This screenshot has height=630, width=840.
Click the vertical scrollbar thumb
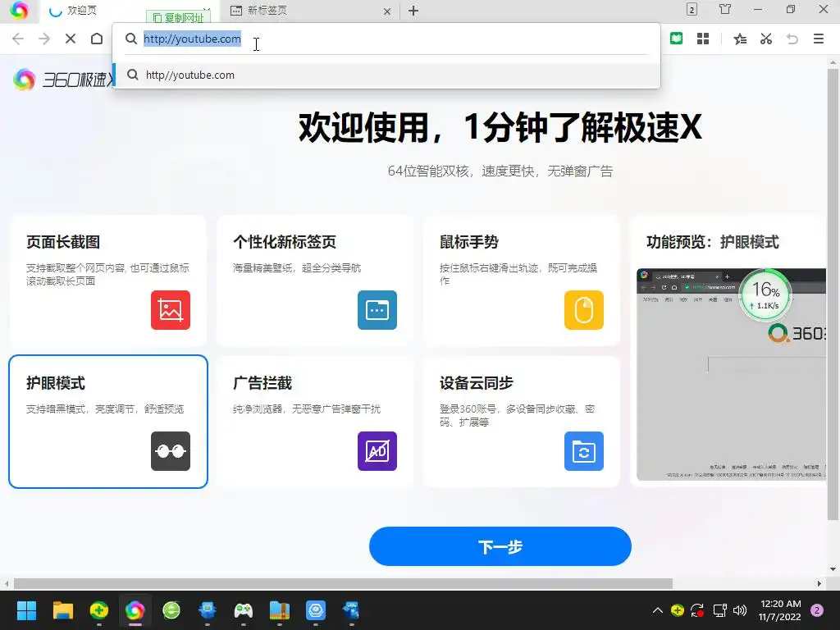pyautogui.click(x=833, y=294)
